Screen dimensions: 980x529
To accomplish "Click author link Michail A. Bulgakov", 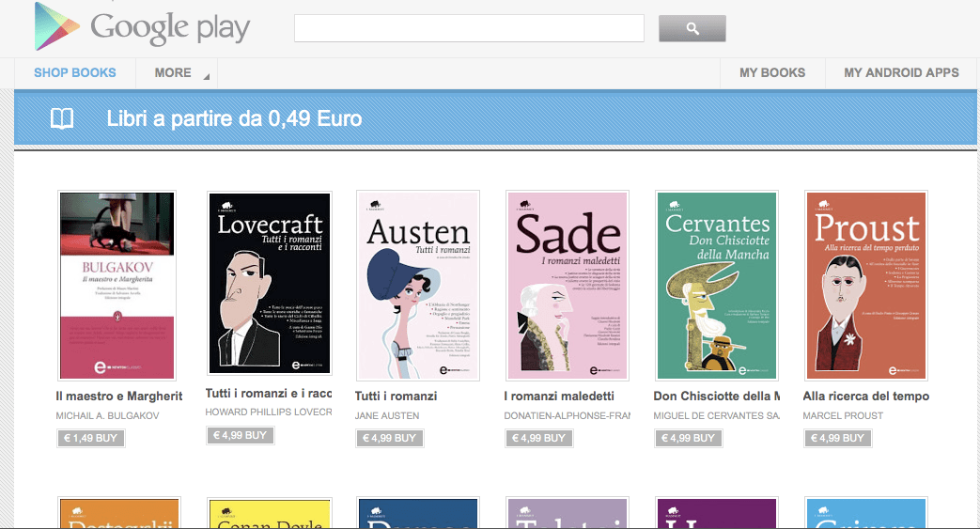I will click(x=107, y=415).
